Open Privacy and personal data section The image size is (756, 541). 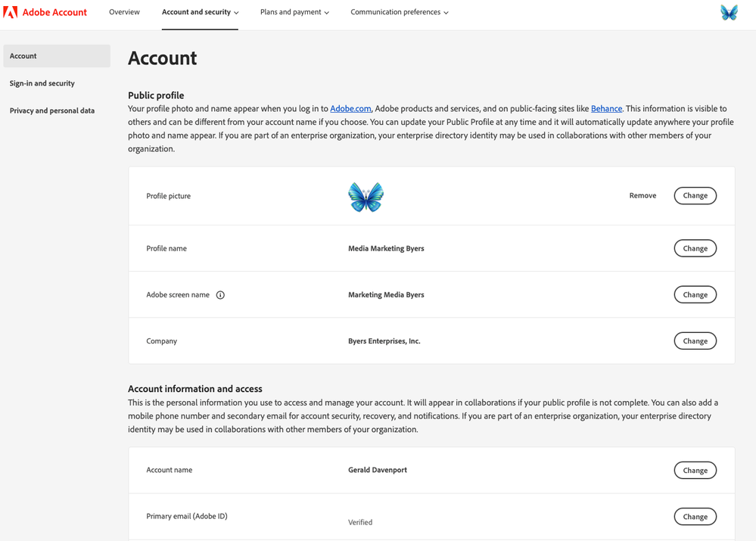(52, 110)
